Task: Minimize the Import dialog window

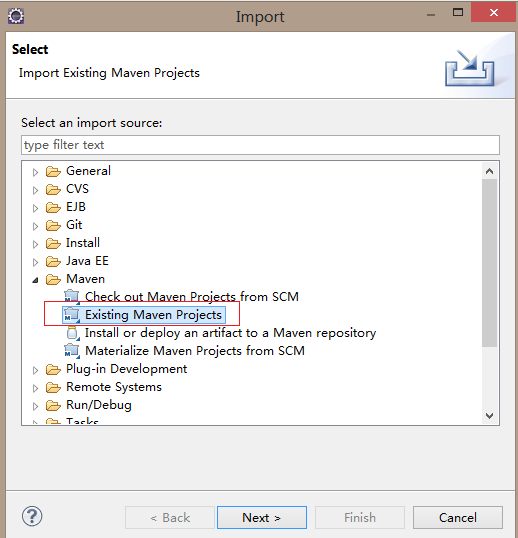Action: click(431, 15)
